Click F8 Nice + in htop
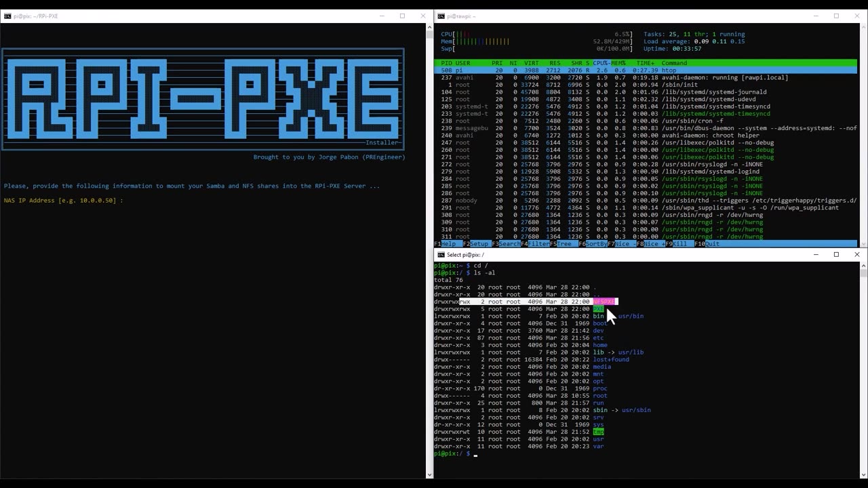Image resolution: width=868 pixels, height=488 pixels. pyautogui.click(x=650, y=244)
